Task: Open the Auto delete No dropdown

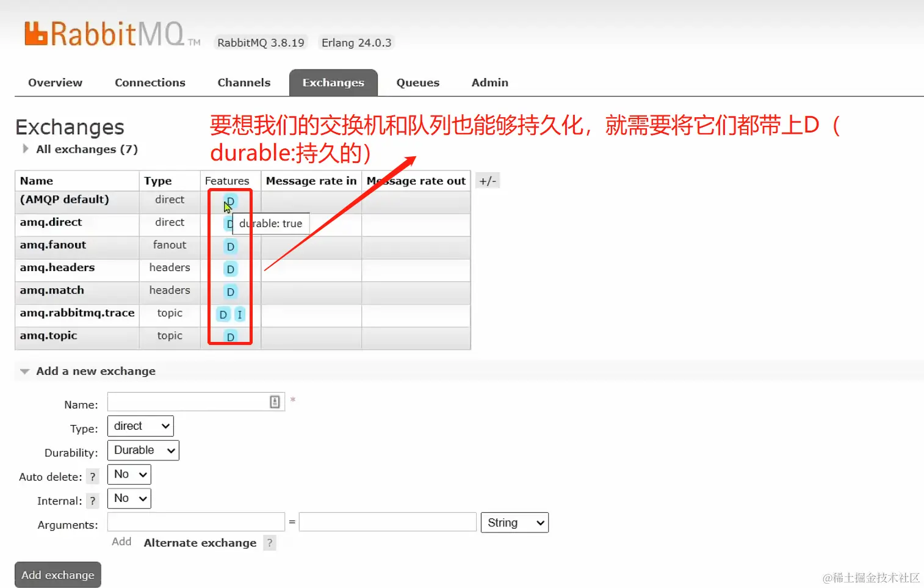Action: [x=129, y=474]
